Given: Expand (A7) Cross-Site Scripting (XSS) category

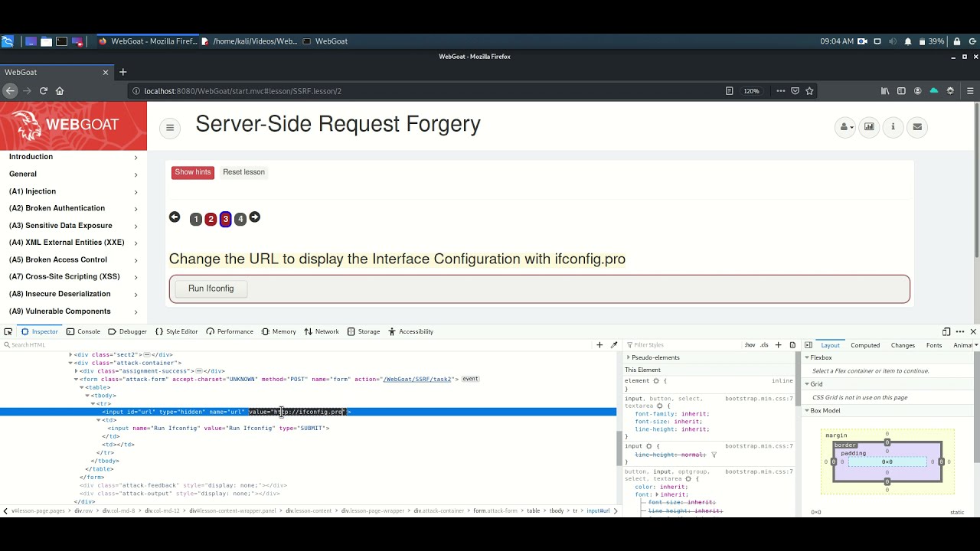Looking at the screenshot, I should pyautogui.click(x=73, y=276).
